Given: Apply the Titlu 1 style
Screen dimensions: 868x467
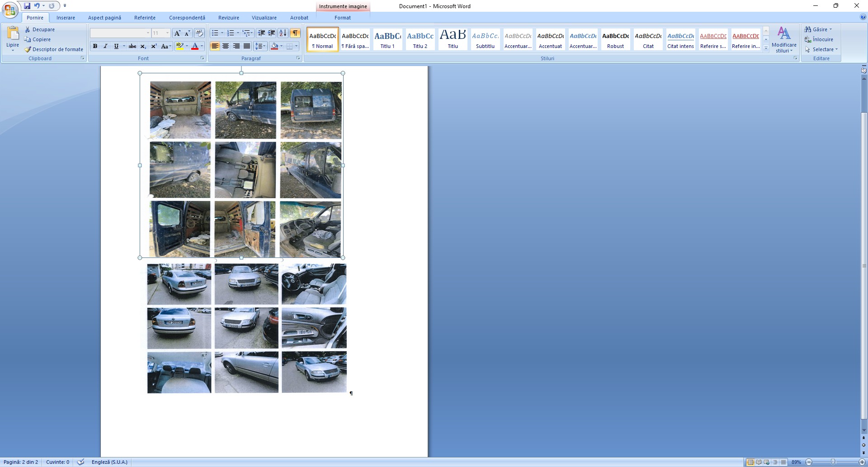Looking at the screenshot, I should pos(387,39).
